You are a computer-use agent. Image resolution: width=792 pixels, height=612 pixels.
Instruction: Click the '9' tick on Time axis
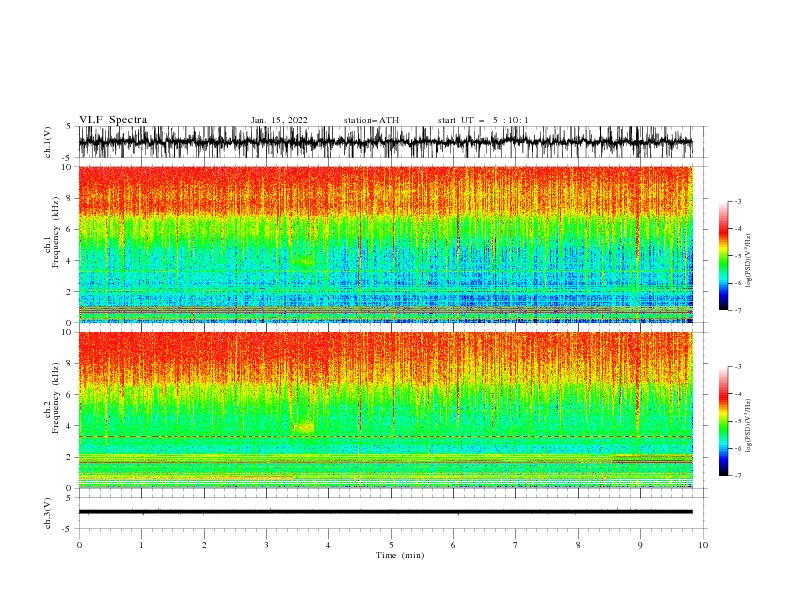point(640,545)
